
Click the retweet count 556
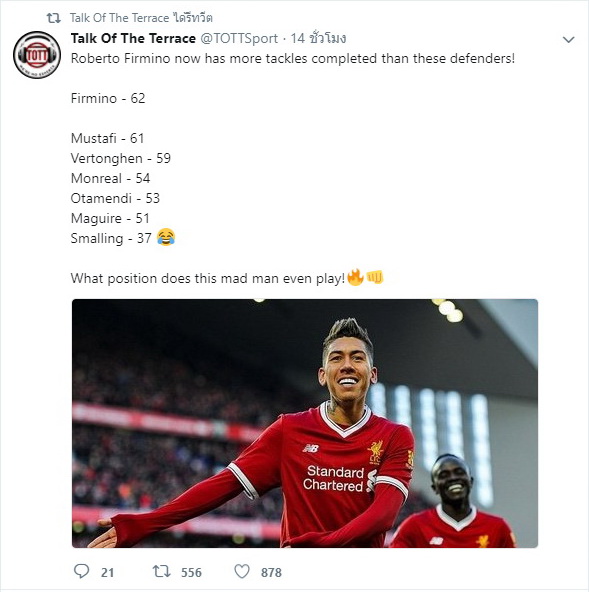[191, 572]
